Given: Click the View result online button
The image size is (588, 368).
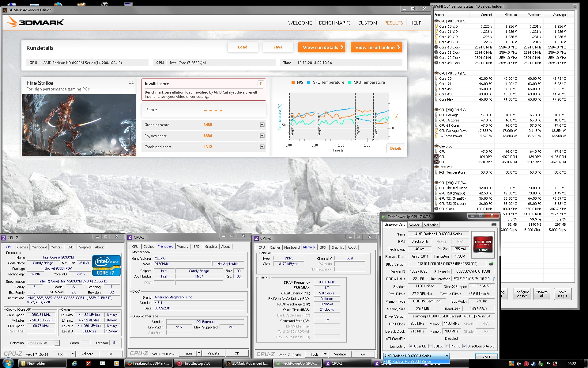Looking at the screenshot, I should click(x=376, y=47).
